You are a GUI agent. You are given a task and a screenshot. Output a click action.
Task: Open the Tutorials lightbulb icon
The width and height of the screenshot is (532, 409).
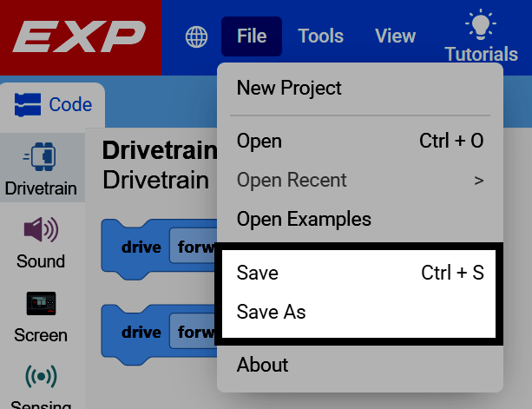click(x=481, y=25)
